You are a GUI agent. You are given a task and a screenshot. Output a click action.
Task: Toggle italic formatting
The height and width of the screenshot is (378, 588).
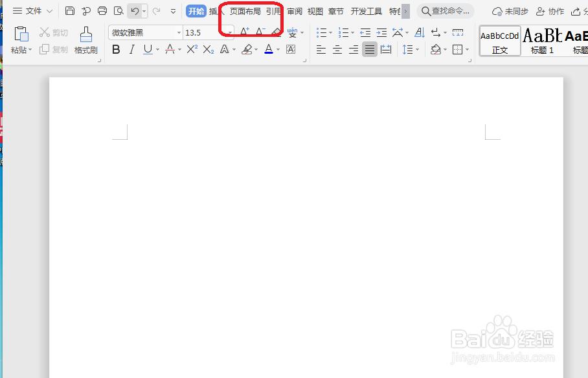click(x=131, y=49)
